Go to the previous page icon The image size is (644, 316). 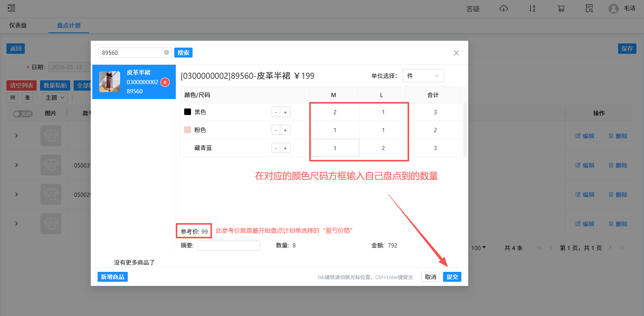click(551, 247)
